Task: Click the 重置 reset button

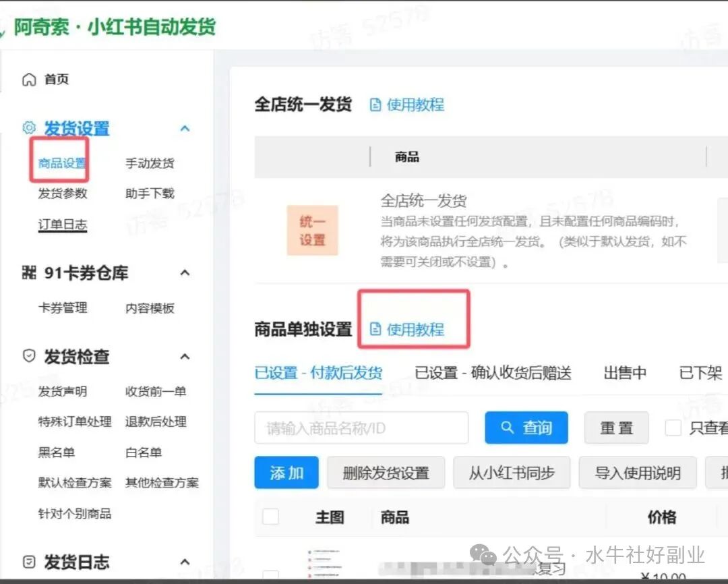Action: coord(616,428)
